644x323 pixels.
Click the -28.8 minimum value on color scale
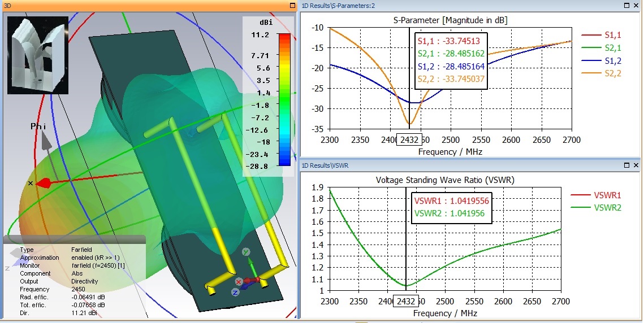pyautogui.click(x=258, y=166)
